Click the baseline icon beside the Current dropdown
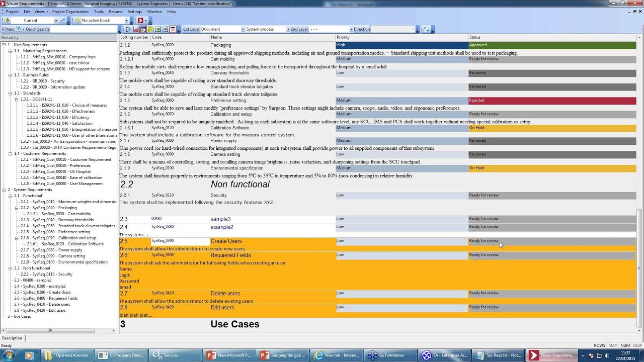644x362 pixels. tap(7, 21)
